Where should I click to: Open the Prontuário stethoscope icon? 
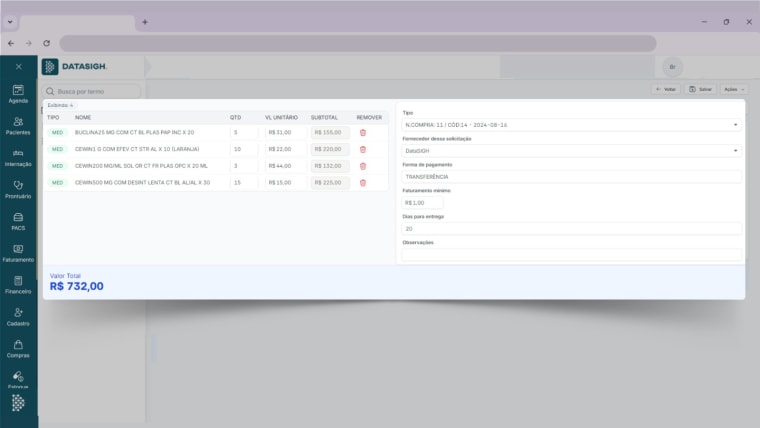coord(18,185)
